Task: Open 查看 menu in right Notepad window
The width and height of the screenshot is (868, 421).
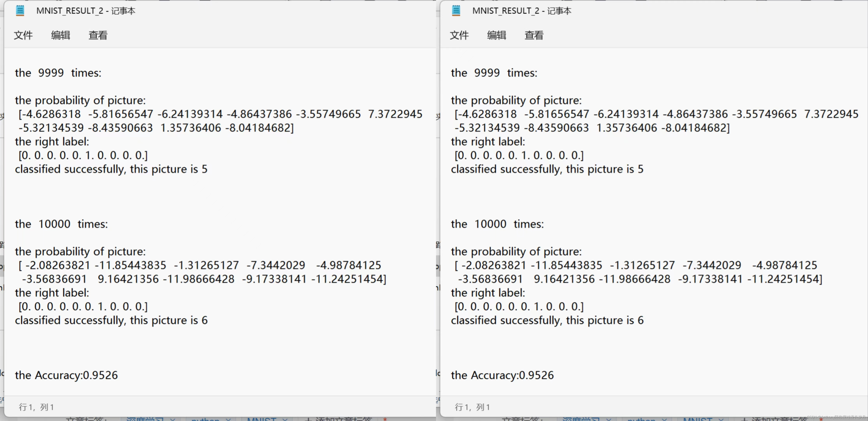Action: coord(534,35)
